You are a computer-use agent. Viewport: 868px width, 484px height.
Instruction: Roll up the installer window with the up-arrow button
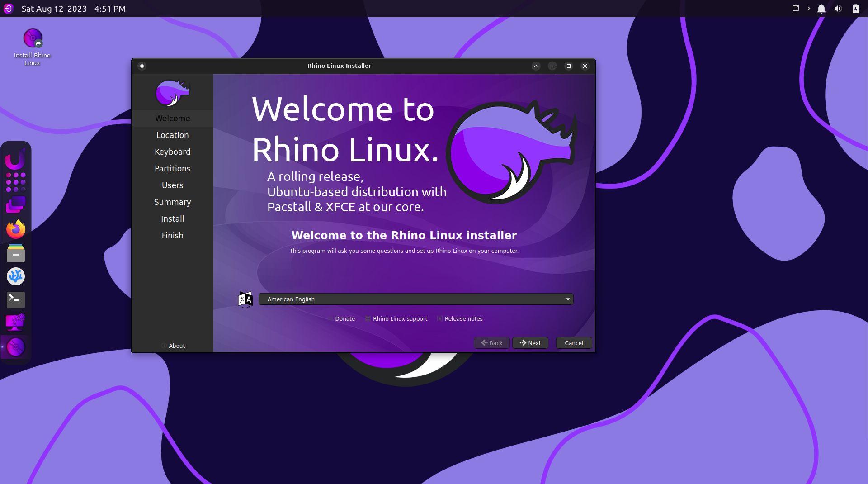536,66
